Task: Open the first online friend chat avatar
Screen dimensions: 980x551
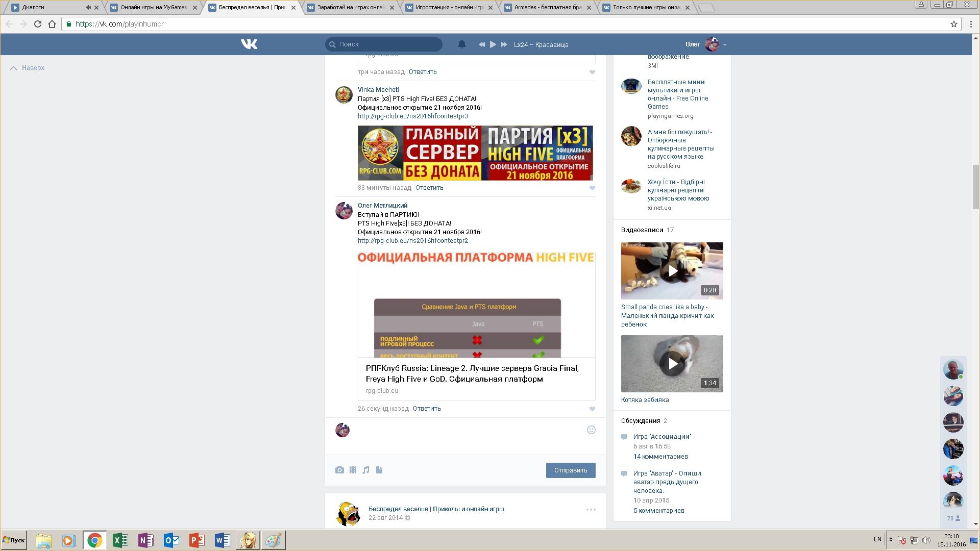Action: (953, 369)
